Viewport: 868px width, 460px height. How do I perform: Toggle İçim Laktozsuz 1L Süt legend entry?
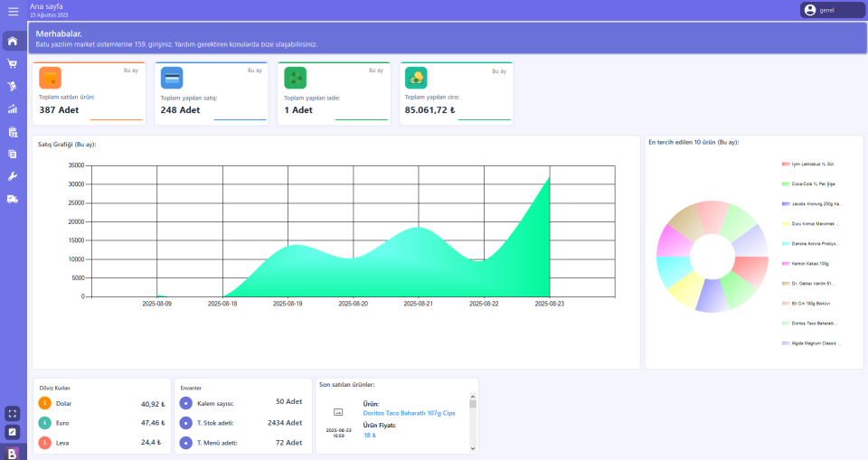(x=807, y=164)
